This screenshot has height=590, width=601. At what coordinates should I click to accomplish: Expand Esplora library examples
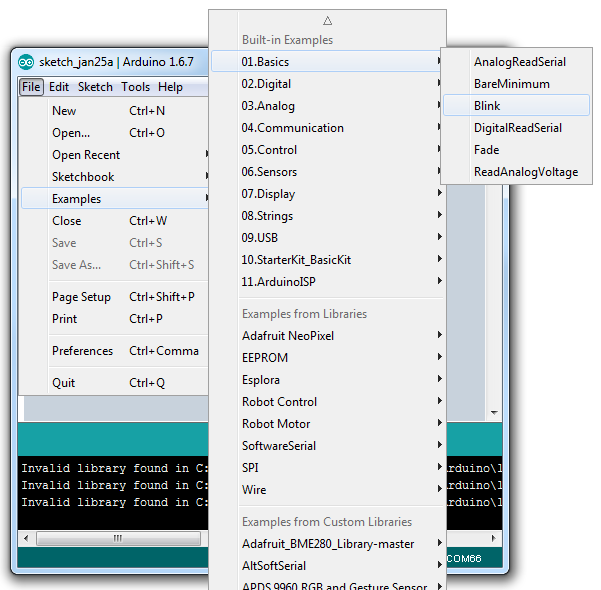pos(327,380)
